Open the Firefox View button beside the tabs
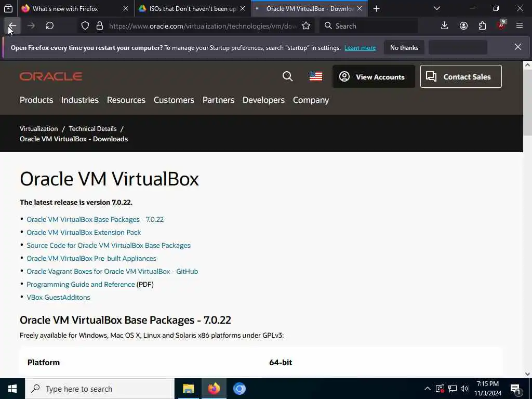This screenshot has height=399, width=532. pos(8,8)
